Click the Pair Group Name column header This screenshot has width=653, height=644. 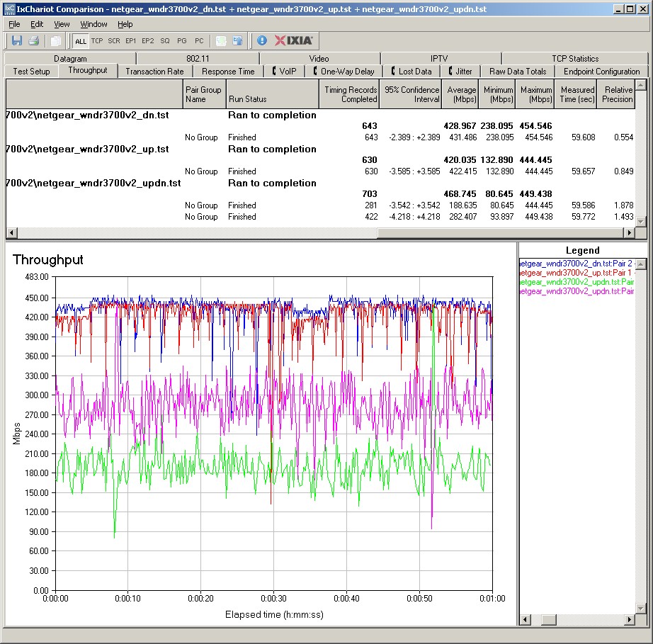(x=204, y=94)
